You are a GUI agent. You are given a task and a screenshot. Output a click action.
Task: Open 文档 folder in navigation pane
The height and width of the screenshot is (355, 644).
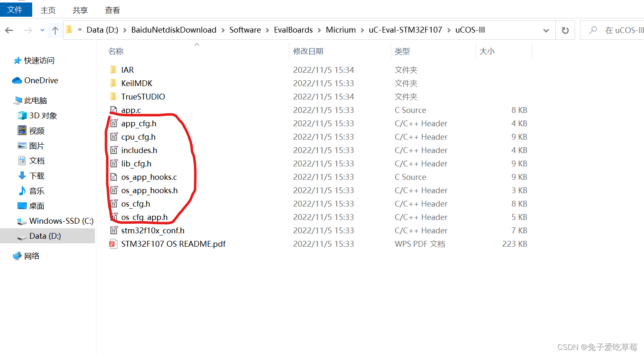(x=37, y=161)
